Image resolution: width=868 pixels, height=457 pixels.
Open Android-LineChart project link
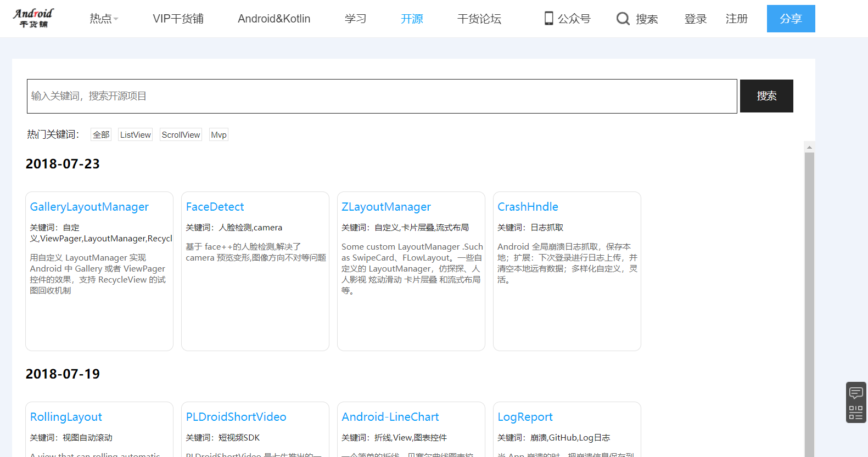pyautogui.click(x=390, y=417)
